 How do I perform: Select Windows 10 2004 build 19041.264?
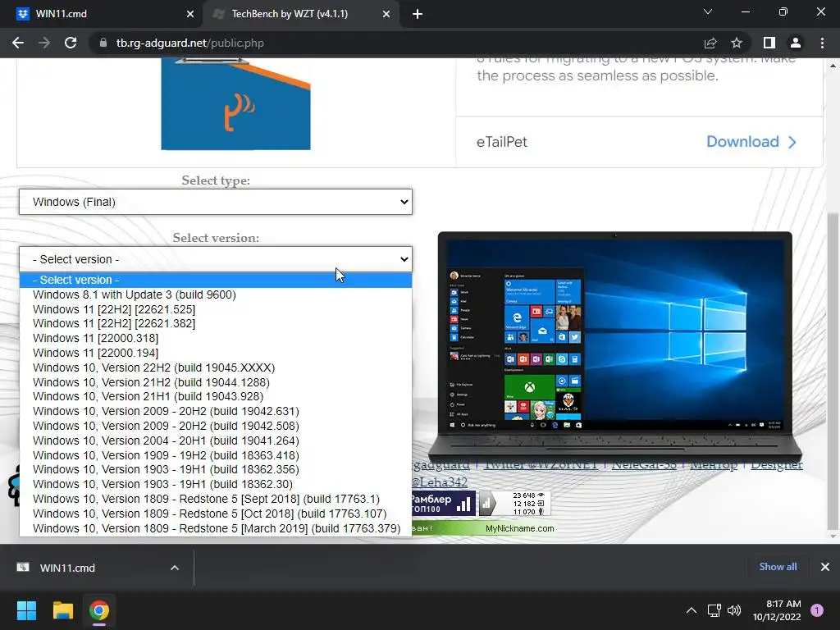tap(216, 441)
